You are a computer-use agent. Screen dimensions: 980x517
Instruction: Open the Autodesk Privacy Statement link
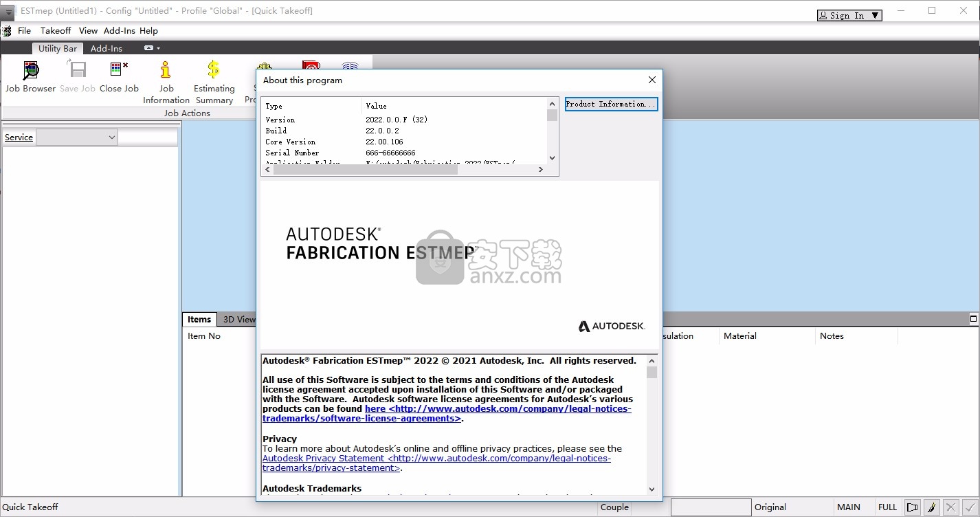click(x=436, y=463)
